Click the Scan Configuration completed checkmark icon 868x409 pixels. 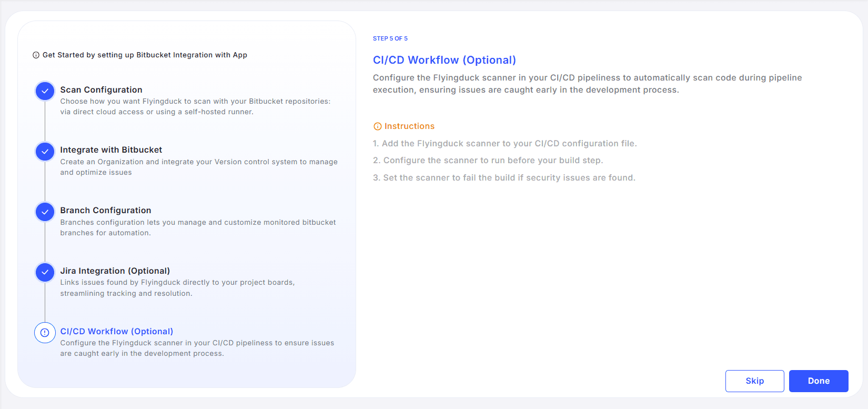pos(45,91)
